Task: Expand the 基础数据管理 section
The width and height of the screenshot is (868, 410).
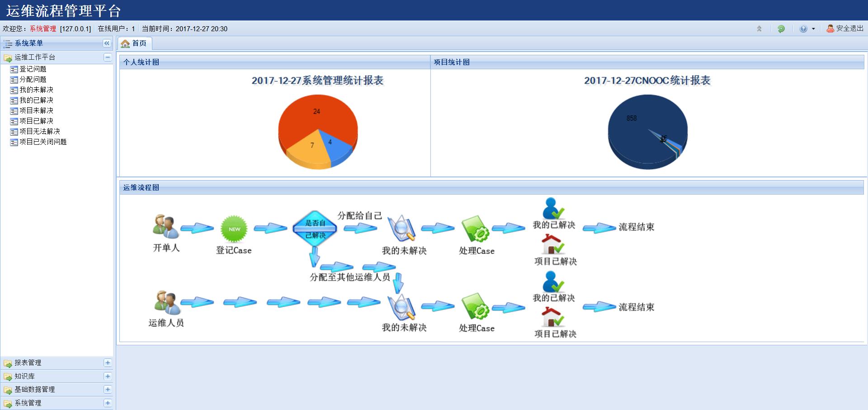Action: pos(108,390)
